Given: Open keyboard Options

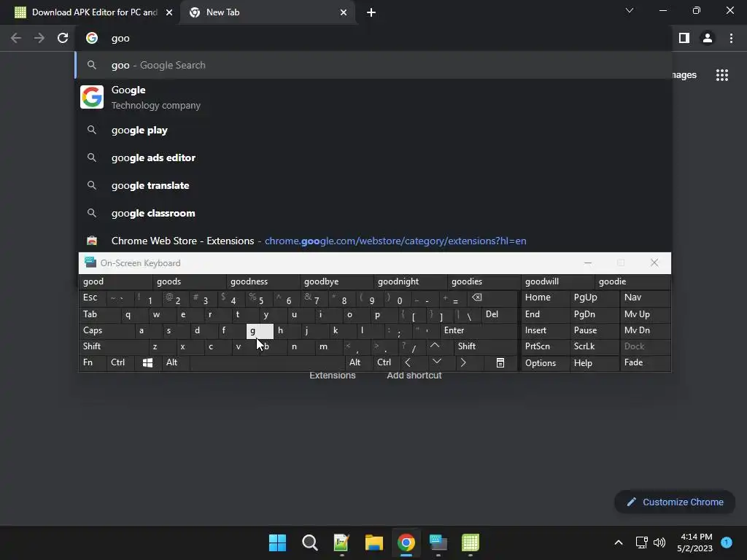Looking at the screenshot, I should [x=546, y=363].
